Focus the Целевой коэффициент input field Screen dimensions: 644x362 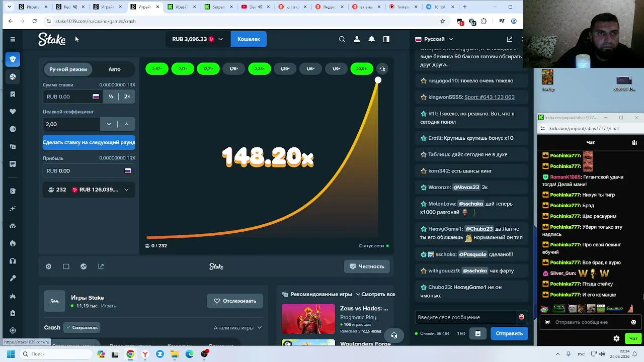[71, 124]
